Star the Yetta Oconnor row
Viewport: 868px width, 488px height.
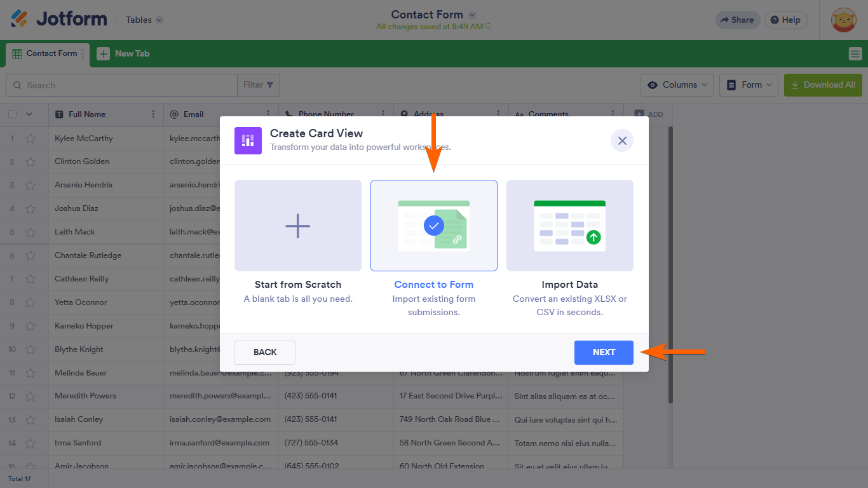pos(30,303)
